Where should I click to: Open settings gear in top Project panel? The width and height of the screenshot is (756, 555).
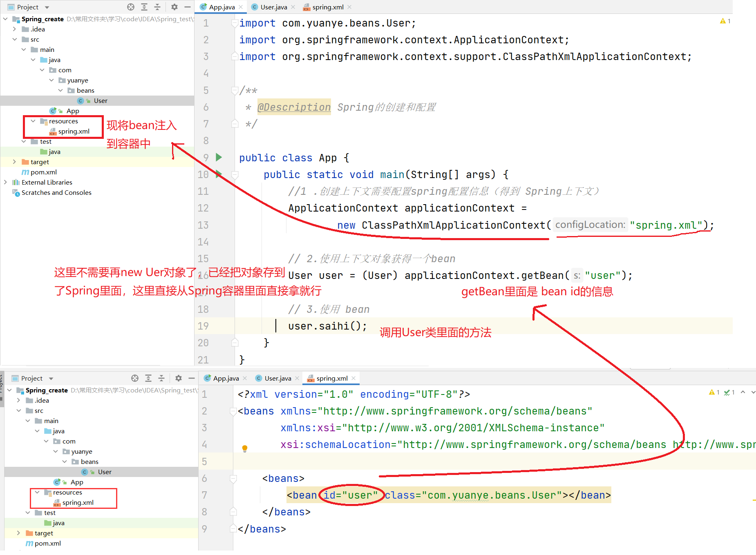174,7
